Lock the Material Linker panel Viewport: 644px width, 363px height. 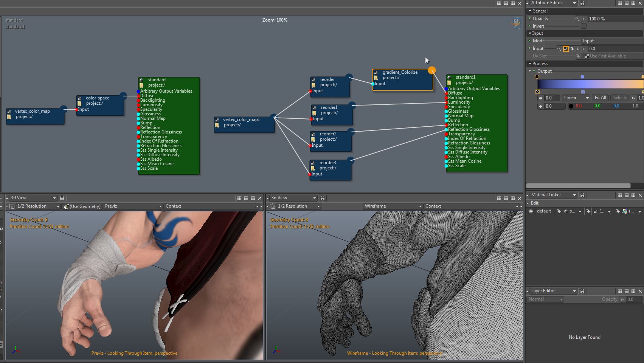(582, 195)
